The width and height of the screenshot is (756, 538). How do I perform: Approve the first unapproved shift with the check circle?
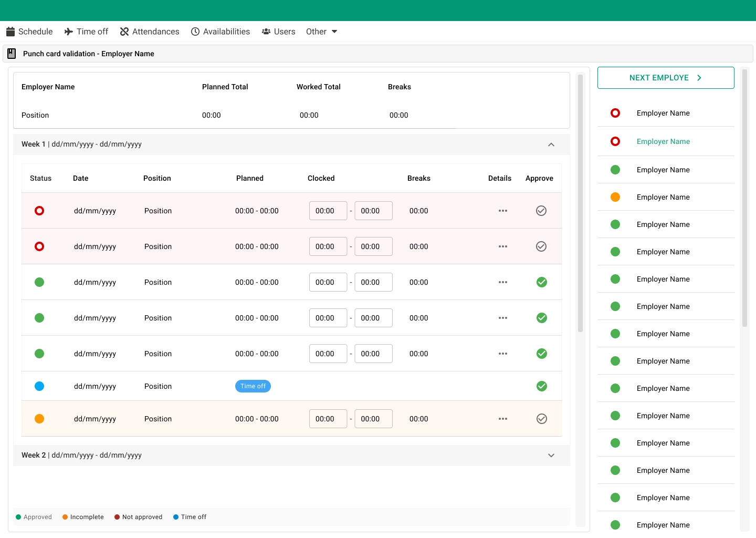coord(541,211)
